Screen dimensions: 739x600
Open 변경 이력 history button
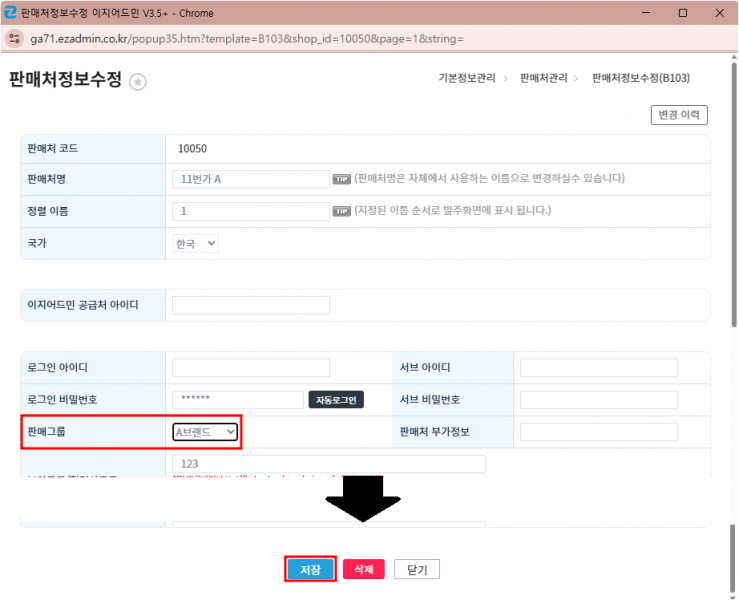point(679,115)
